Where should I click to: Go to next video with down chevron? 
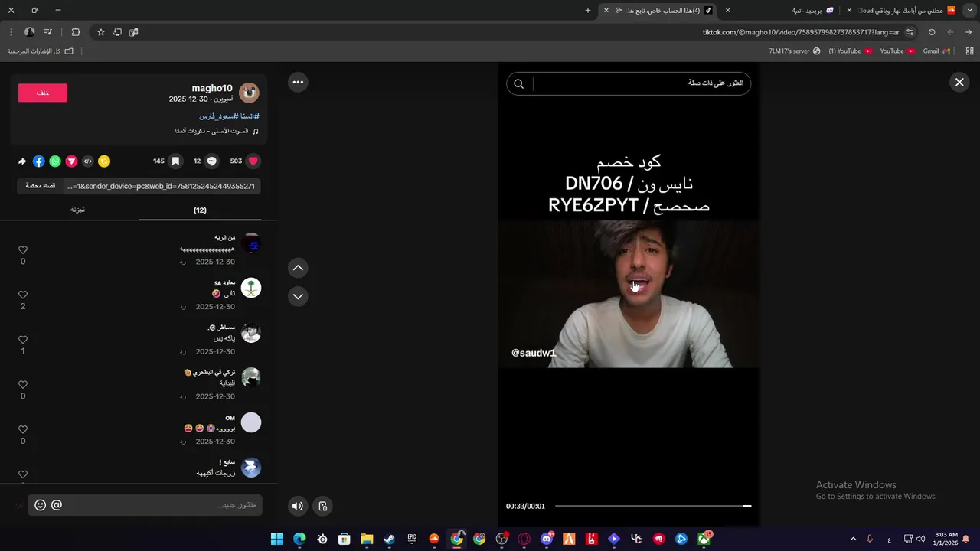[x=298, y=296]
